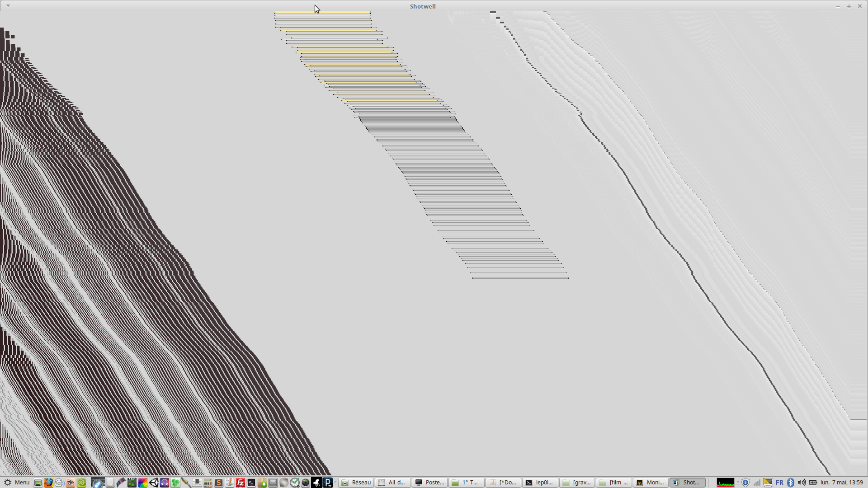The height and width of the screenshot is (488, 868).
Task: Launch Firefox from the panel
Action: point(48,483)
